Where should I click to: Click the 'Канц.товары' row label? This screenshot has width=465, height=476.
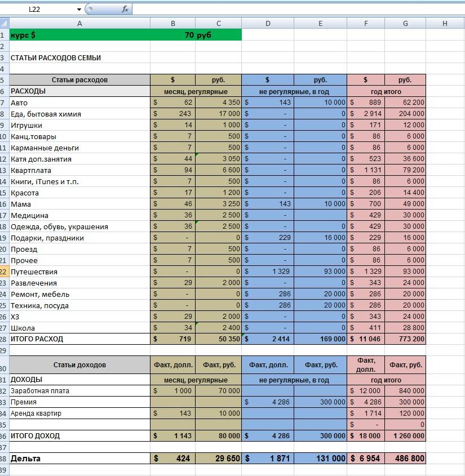(x=79, y=136)
